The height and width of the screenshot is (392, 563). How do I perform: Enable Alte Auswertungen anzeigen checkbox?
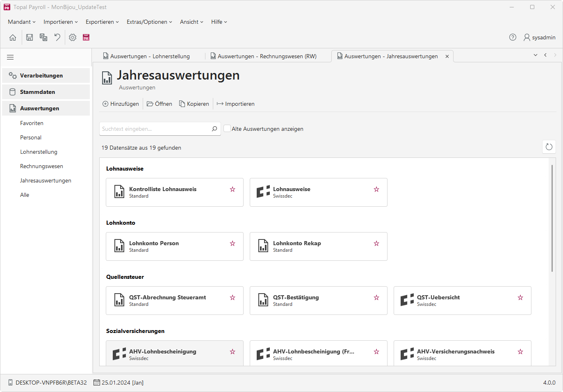(227, 128)
